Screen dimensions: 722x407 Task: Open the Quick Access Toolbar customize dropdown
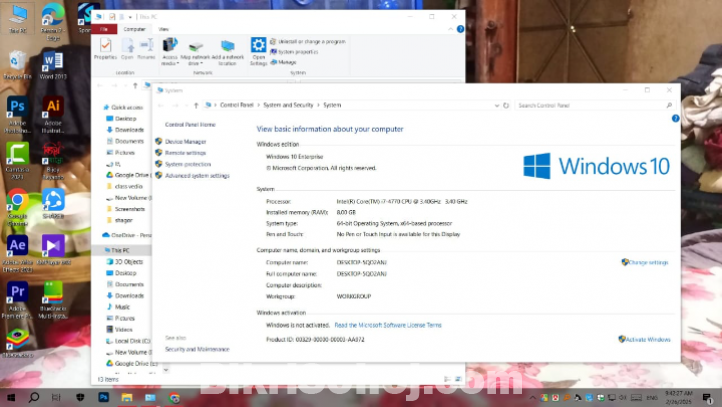click(x=130, y=17)
